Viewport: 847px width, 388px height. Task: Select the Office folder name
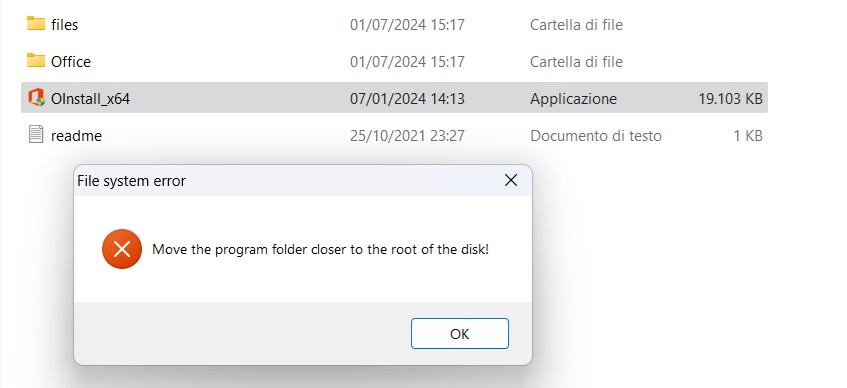point(71,62)
